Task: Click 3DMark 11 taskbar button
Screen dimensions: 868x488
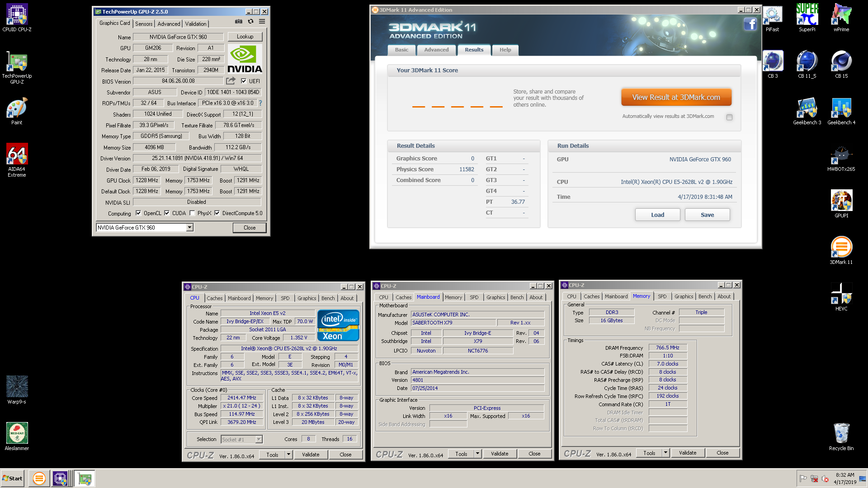Action: coord(39,478)
